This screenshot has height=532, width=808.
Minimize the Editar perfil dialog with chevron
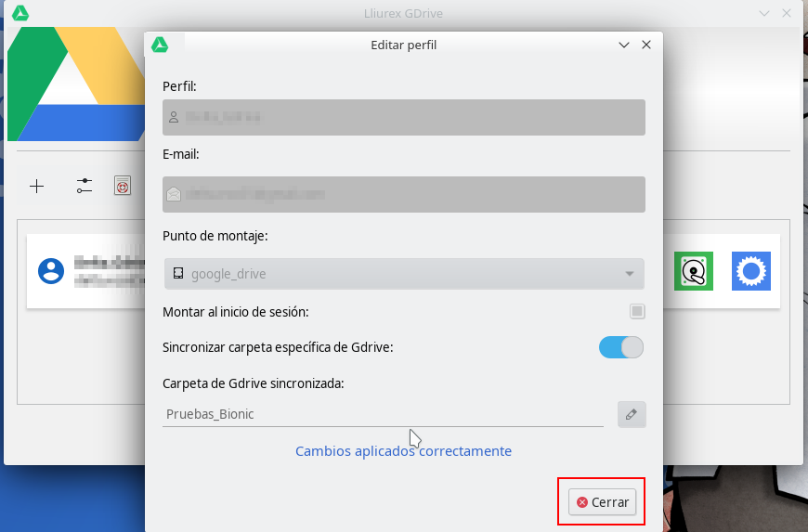coord(624,45)
